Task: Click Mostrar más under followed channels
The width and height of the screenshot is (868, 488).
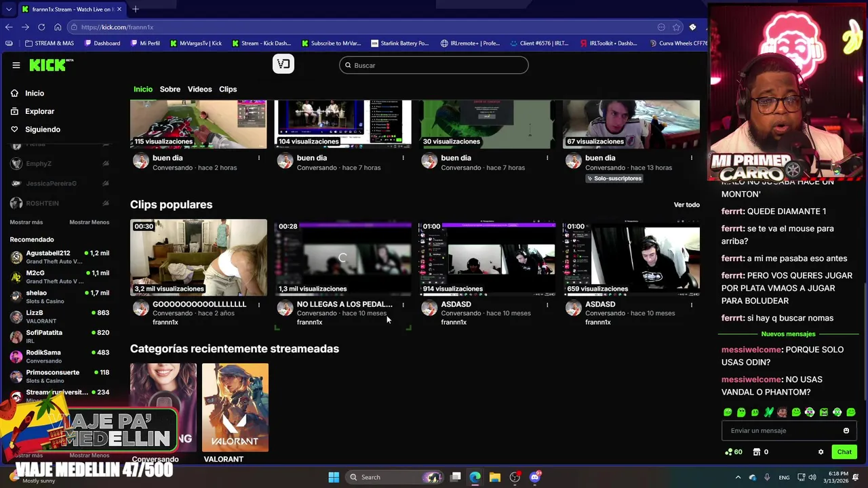Action: tap(26, 222)
